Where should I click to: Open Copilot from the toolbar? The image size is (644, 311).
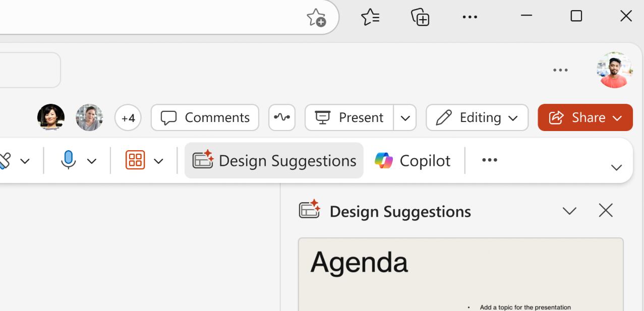412,160
